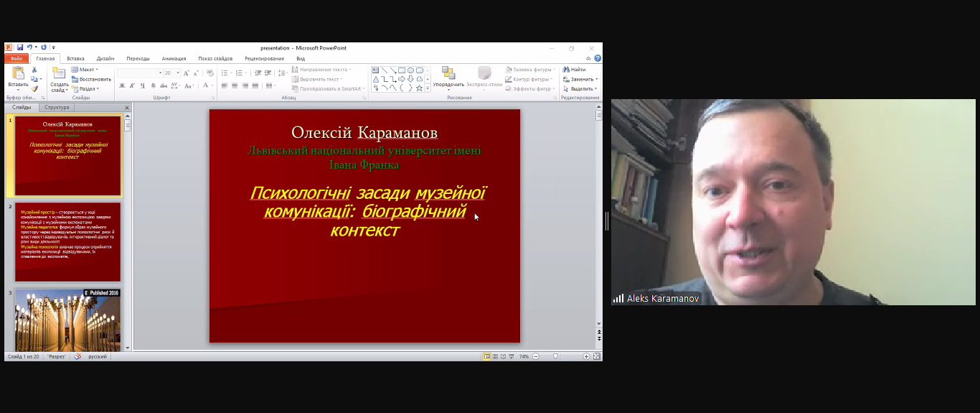This screenshot has height=413, width=980.
Task: Close the slides pane with X
Action: point(127,108)
